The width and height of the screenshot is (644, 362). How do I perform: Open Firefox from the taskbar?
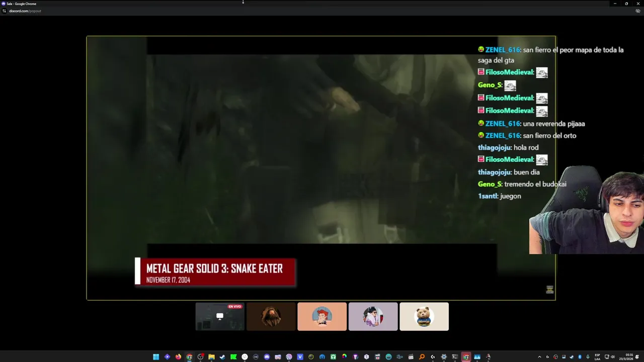tap(178, 357)
